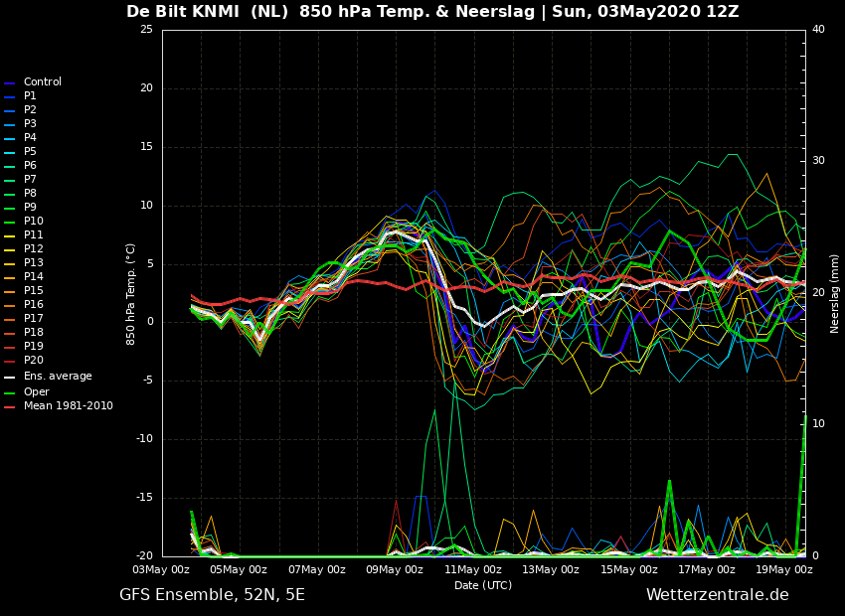
Task: Click the Neerslag (mm) axis title
Action: click(x=834, y=294)
